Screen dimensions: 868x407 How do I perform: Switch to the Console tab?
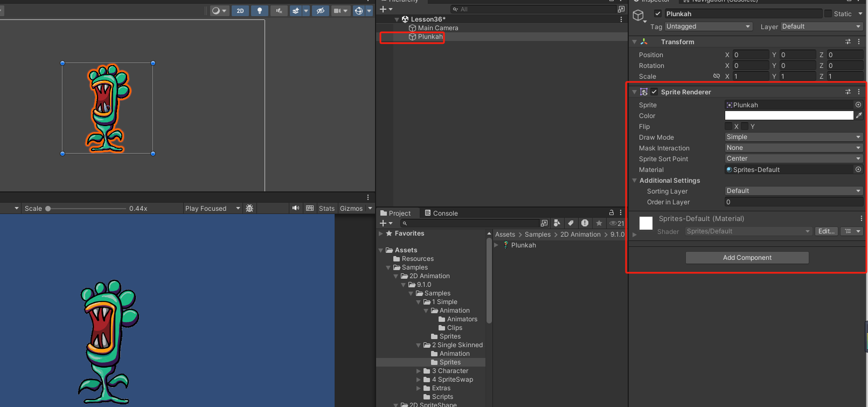441,213
